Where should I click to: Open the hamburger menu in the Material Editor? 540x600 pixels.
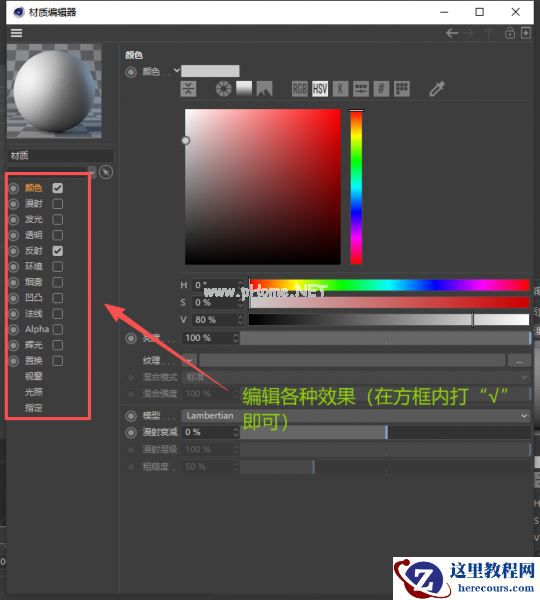point(16,33)
